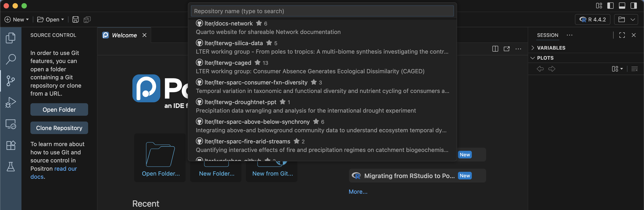Image resolution: width=644 pixels, height=210 pixels.
Task: Select the Run and Debug icon
Action: tap(11, 102)
